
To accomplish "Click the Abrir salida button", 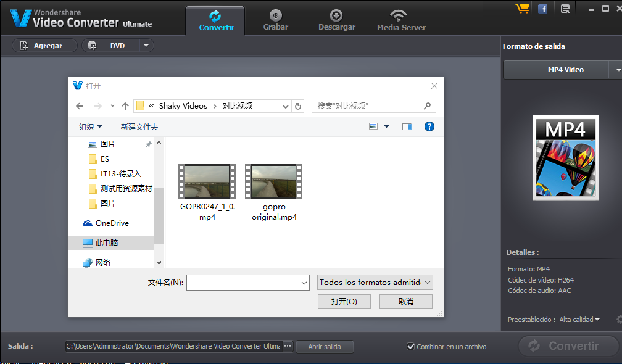I will pos(325,347).
